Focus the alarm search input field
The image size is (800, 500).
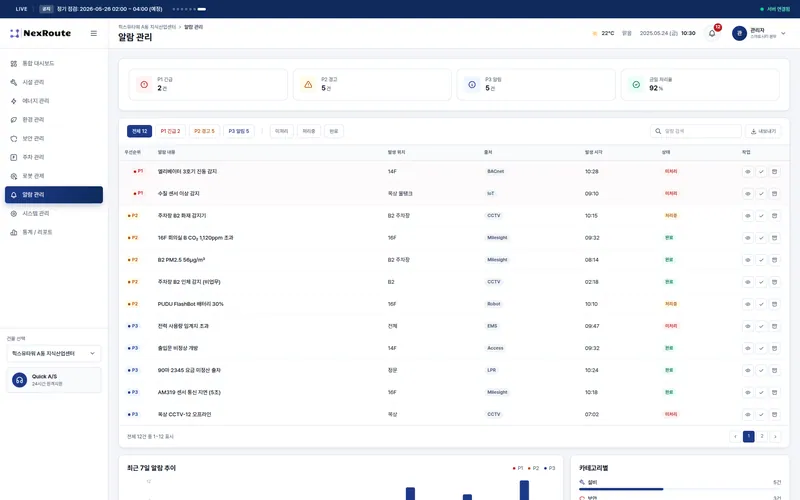coord(696,131)
